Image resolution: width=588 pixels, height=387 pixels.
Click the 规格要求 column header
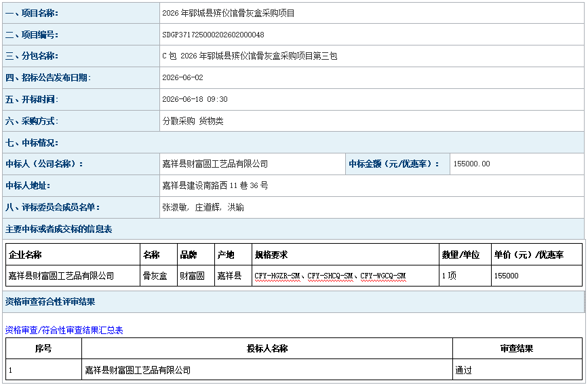[x=271, y=255]
